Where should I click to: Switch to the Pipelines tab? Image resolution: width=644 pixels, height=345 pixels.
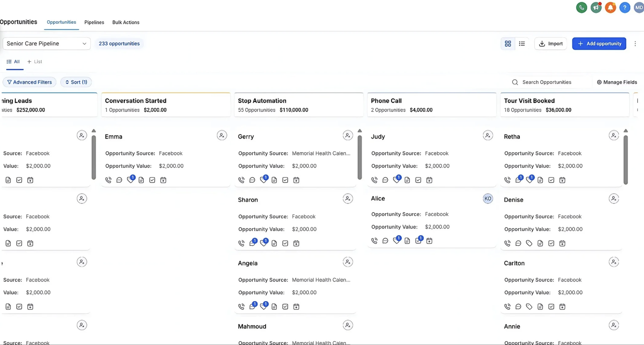(x=94, y=22)
